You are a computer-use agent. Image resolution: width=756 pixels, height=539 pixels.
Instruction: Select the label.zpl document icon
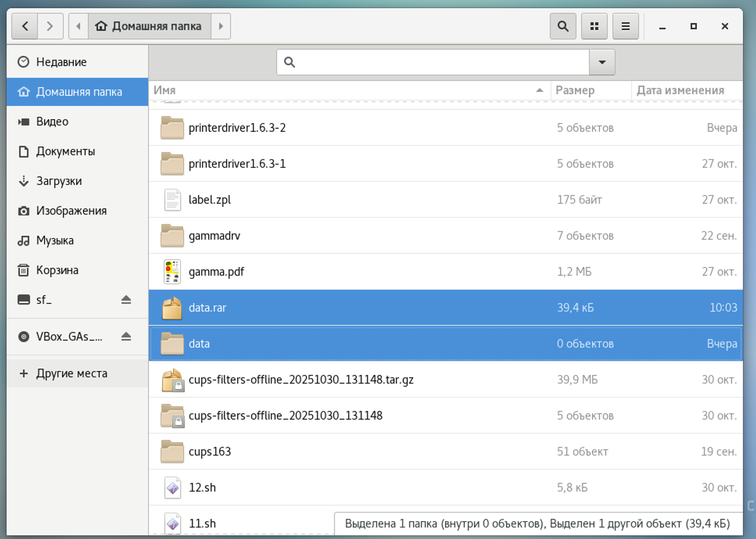[x=172, y=200]
